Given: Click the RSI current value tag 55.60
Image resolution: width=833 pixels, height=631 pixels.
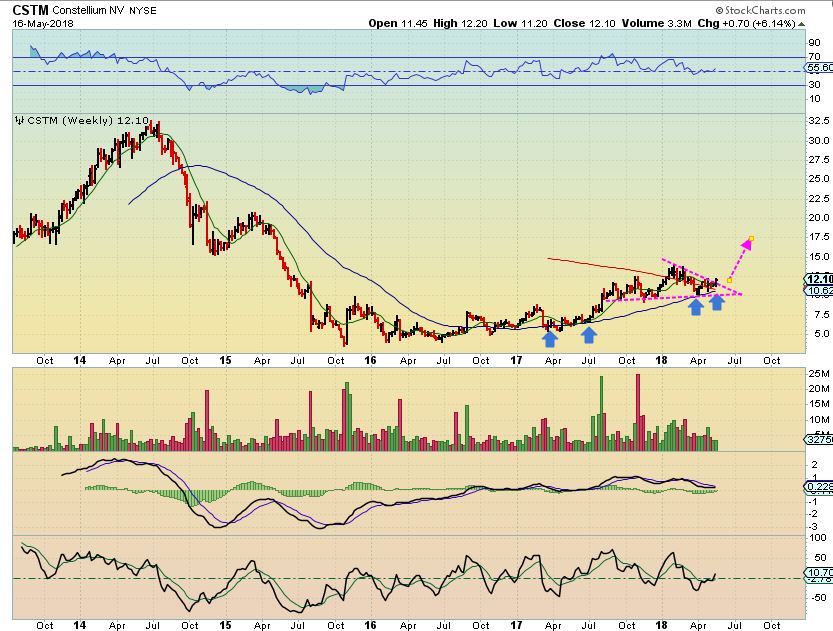Looking at the screenshot, I should 819,67.
